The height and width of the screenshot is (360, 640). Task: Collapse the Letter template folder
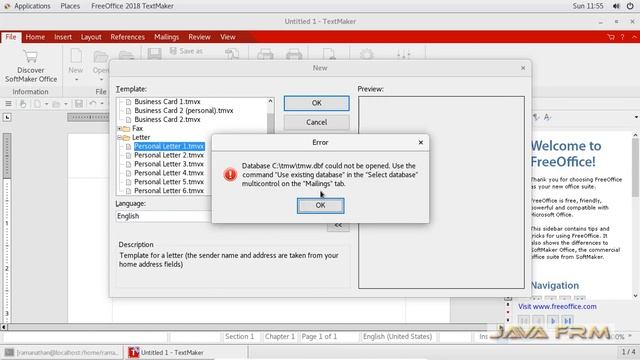tap(120, 138)
